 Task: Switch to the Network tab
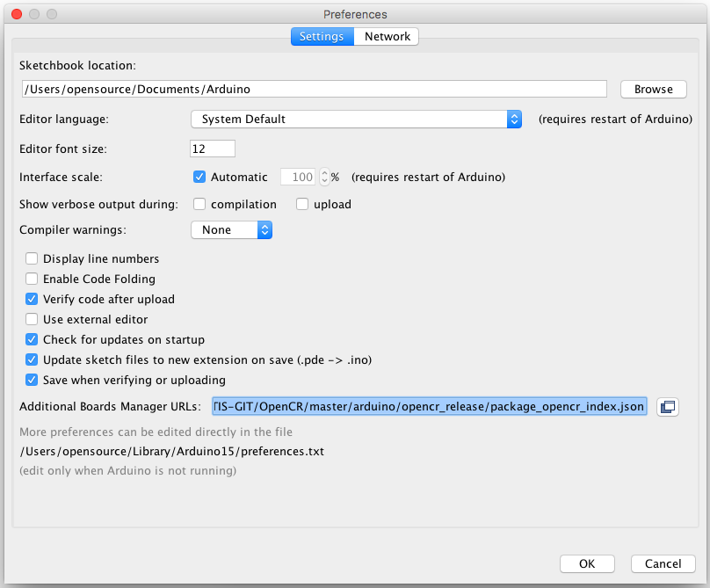point(388,36)
